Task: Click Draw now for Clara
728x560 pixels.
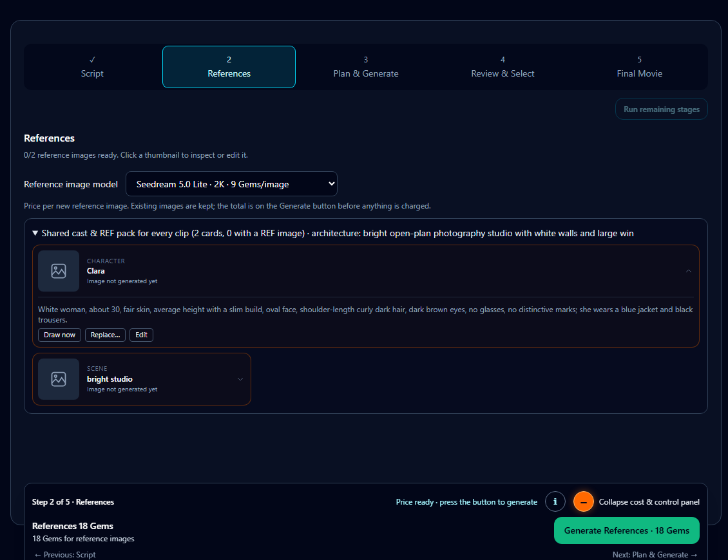Action: coord(59,335)
